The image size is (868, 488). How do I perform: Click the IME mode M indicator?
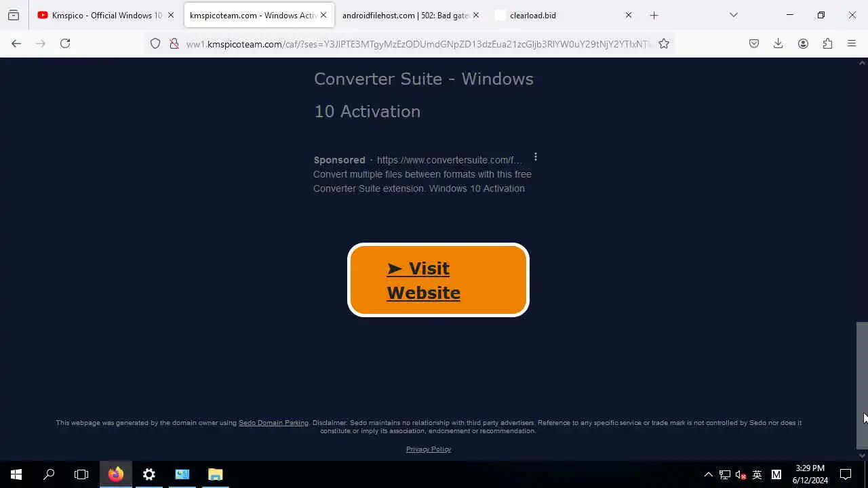click(776, 474)
